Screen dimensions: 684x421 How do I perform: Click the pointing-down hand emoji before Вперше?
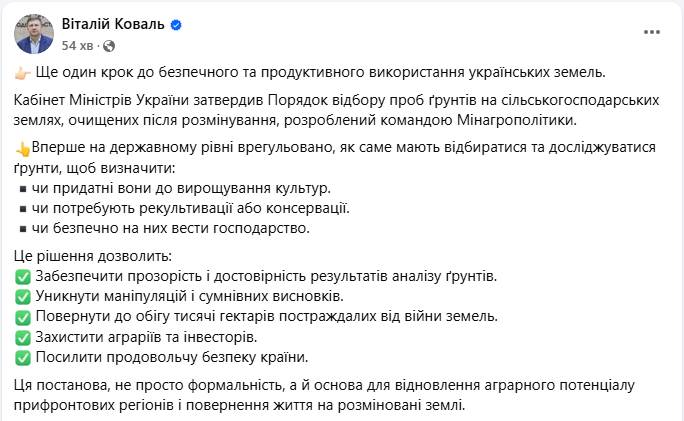(23, 148)
